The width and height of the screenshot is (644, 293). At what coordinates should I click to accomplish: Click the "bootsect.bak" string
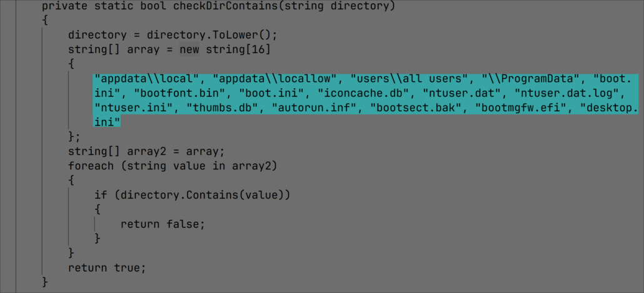(416, 108)
